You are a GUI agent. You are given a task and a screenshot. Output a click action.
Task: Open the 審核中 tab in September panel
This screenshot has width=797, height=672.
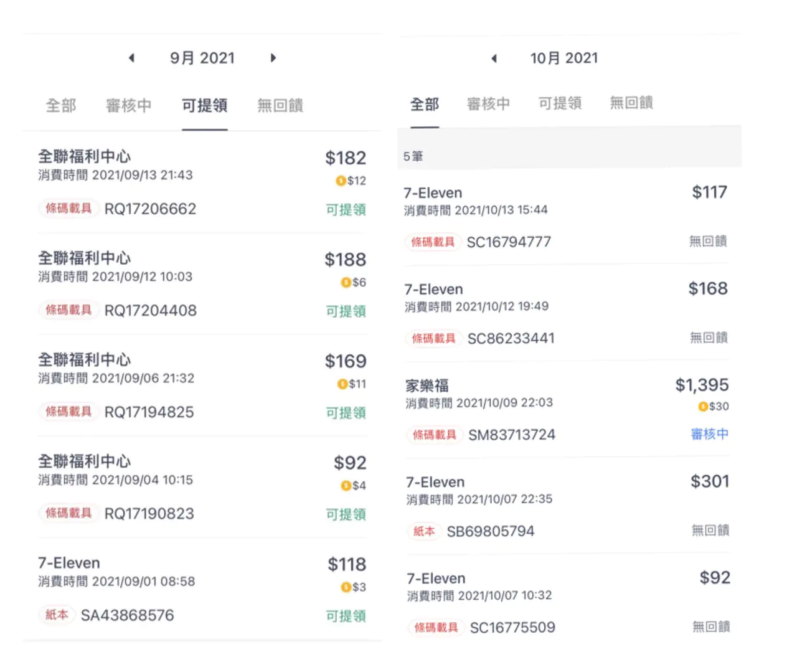click(x=129, y=106)
